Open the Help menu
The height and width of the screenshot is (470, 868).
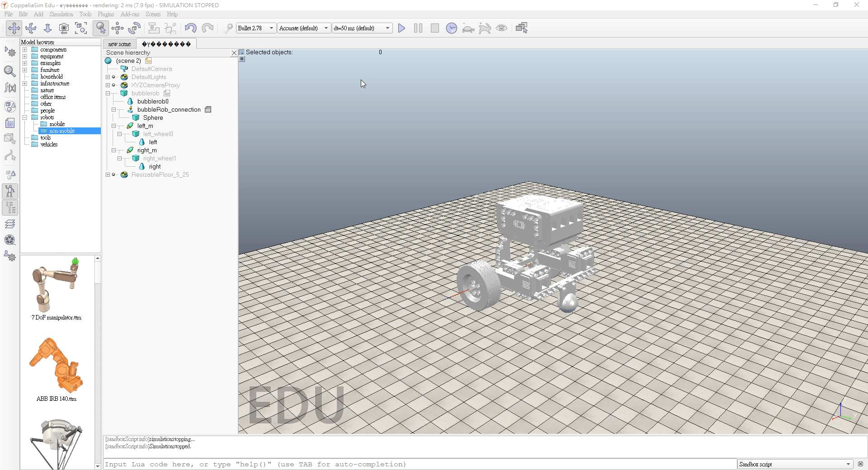[x=172, y=14]
